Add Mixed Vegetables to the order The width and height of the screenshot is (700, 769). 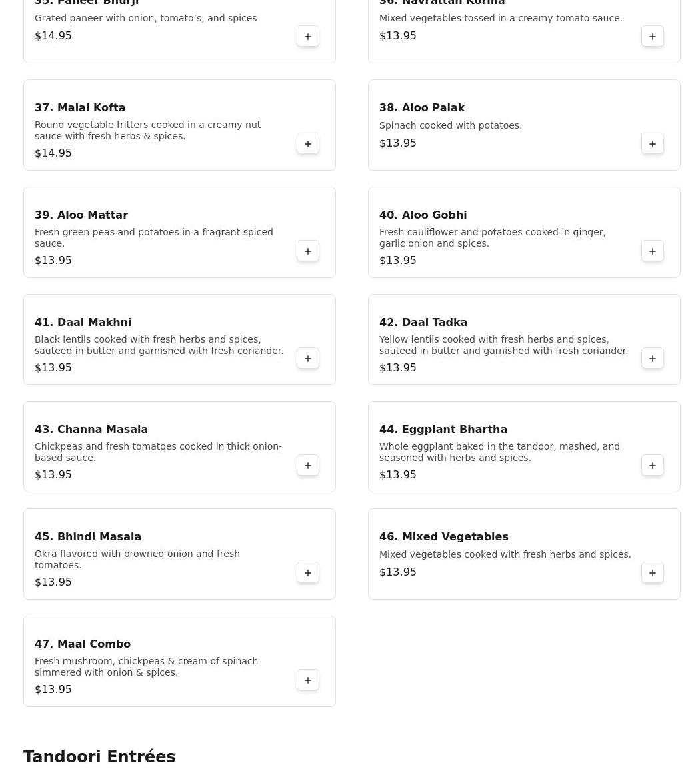(653, 573)
